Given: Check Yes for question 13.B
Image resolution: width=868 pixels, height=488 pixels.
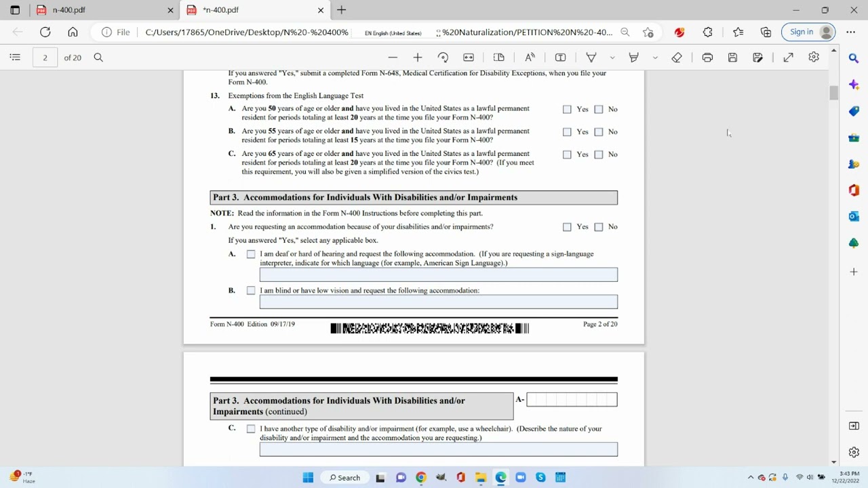Looking at the screenshot, I should [567, 132].
